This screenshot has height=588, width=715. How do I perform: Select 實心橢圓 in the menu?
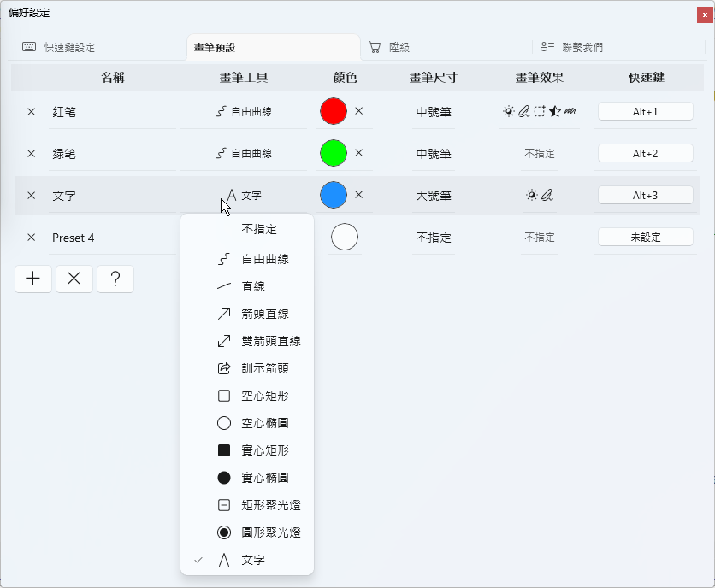(x=247, y=478)
